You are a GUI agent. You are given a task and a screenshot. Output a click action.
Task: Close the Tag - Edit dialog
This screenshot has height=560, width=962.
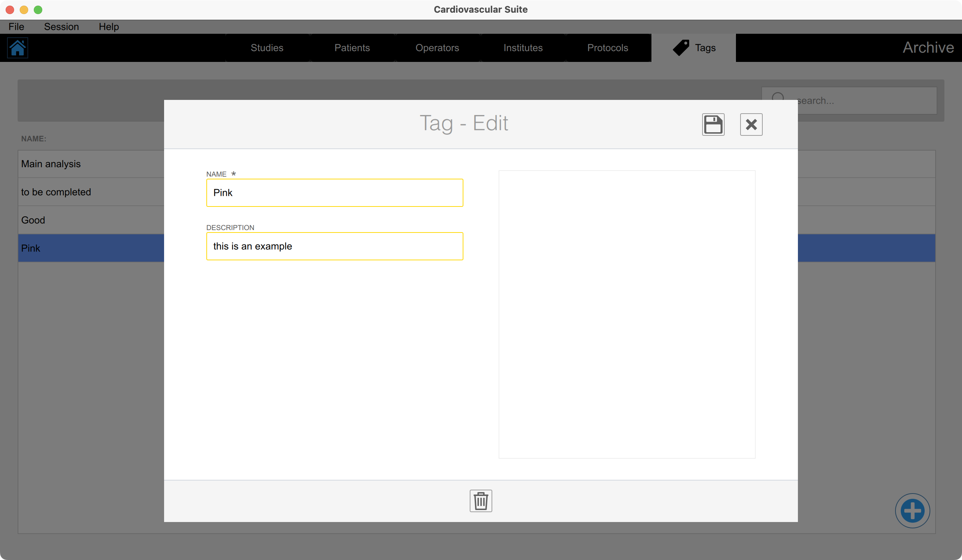[x=751, y=125]
